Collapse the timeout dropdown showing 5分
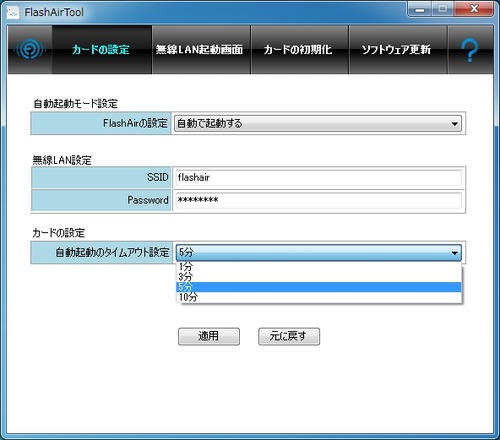The height and width of the screenshot is (440, 500). pyautogui.click(x=318, y=252)
